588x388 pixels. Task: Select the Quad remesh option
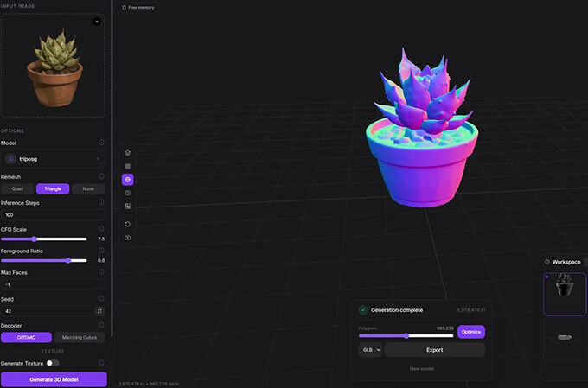[x=17, y=188]
